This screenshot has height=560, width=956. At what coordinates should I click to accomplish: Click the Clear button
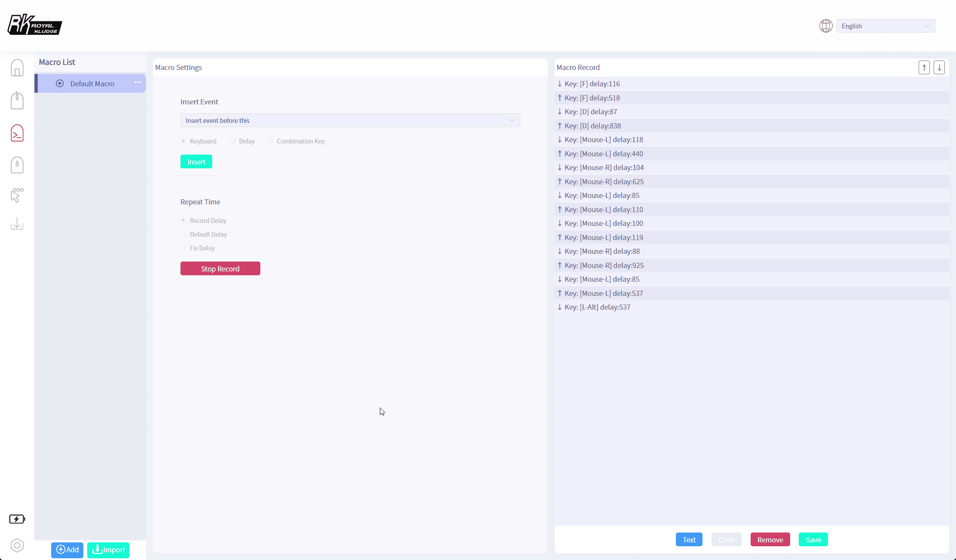[x=727, y=539]
